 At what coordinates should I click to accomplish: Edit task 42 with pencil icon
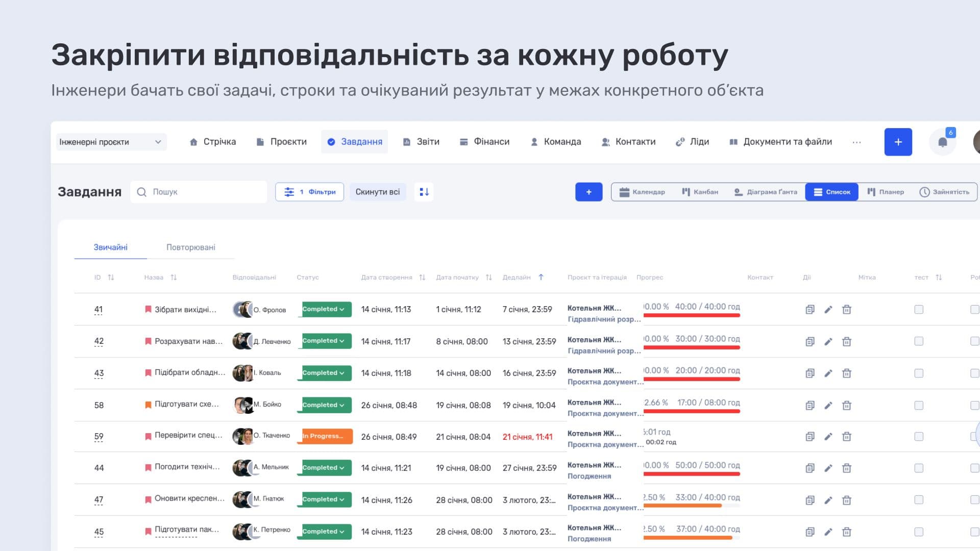(828, 341)
